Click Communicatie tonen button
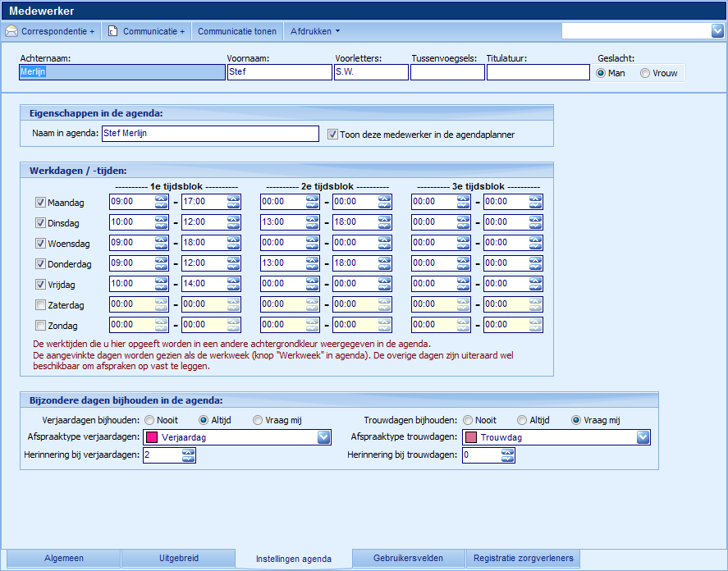The width and height of the screenshot is (728, 571). pyautogui.click(x=237, y=31)
